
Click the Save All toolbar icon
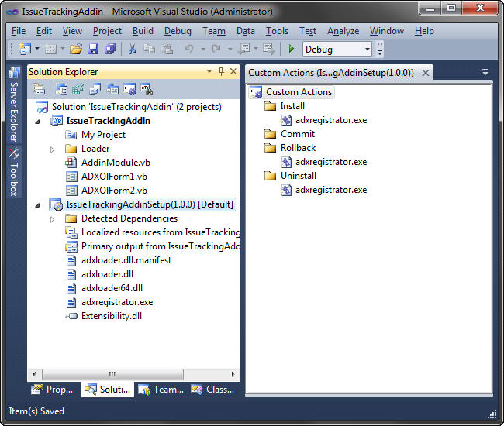[110, 49]
